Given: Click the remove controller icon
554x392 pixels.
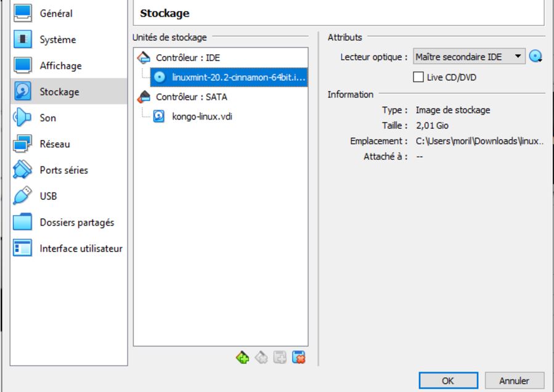Looking at the screenshot, I should 261,357.
